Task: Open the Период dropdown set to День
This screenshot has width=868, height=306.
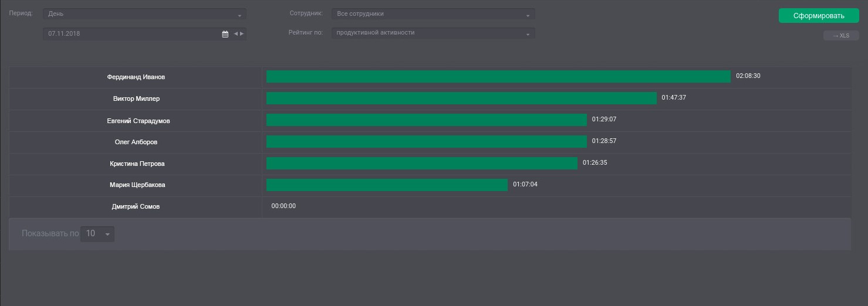Action: point(144,14)
